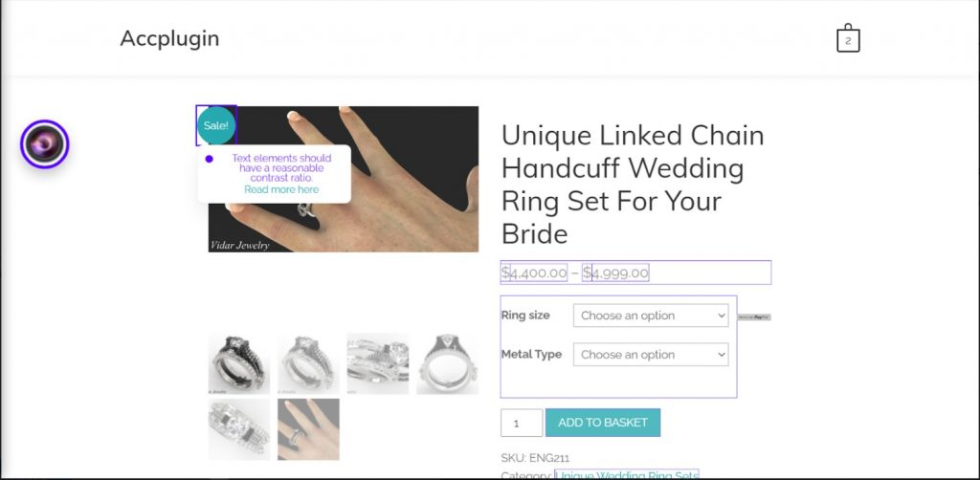Follow the Read more here link
The width and height of the screenshot is (980, 480).
pyautogui.click(x=281, y=189)
